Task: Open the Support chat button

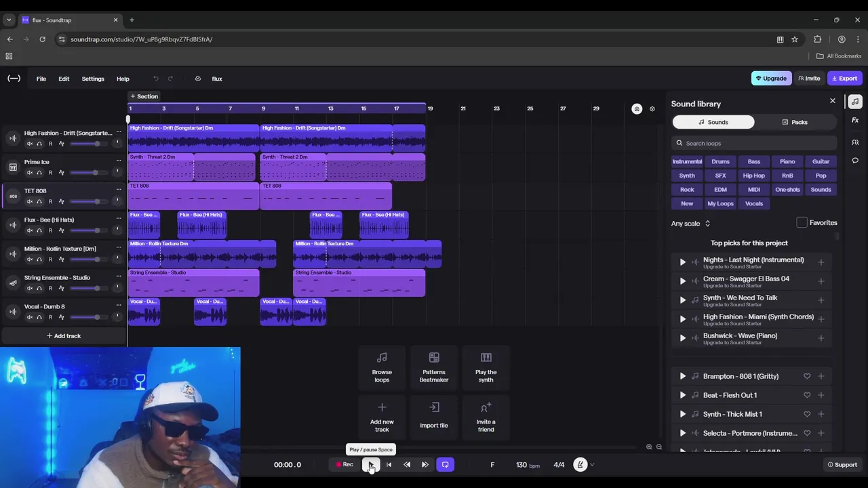Action: coord(842,465)
